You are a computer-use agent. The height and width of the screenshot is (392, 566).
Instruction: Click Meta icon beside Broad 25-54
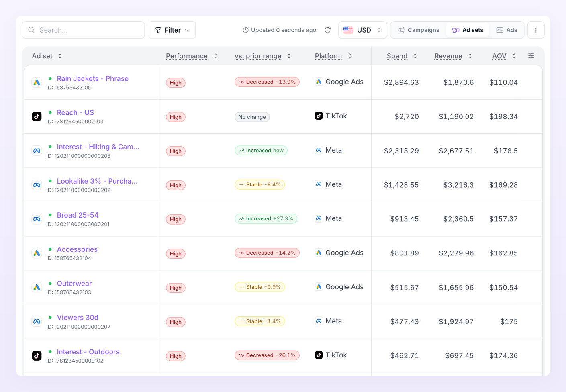pos(37,219)
